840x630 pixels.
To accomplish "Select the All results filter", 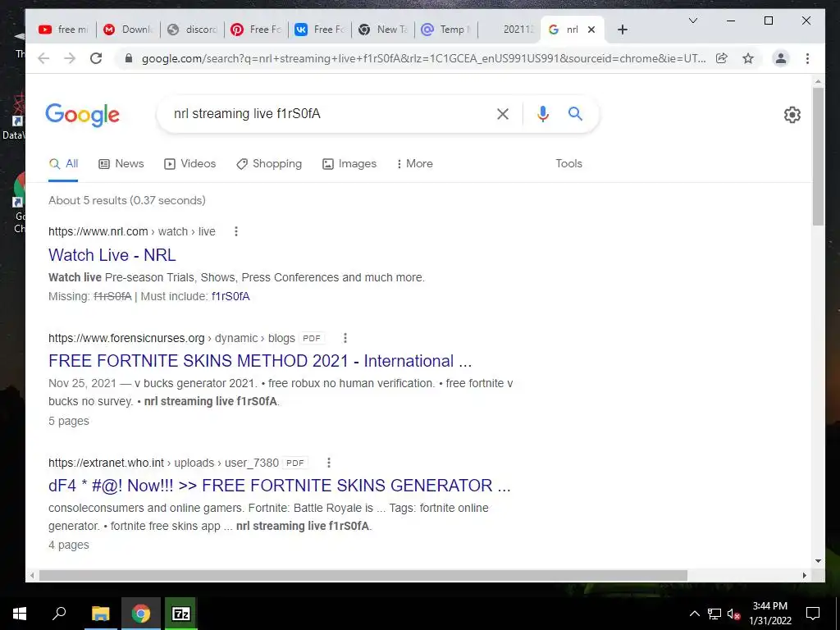I will (63, 163).
